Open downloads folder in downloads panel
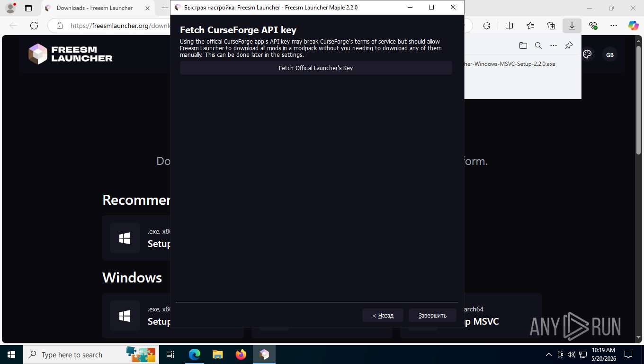The height and width of the screenshot is (364, 644). (x=523, y=45)
